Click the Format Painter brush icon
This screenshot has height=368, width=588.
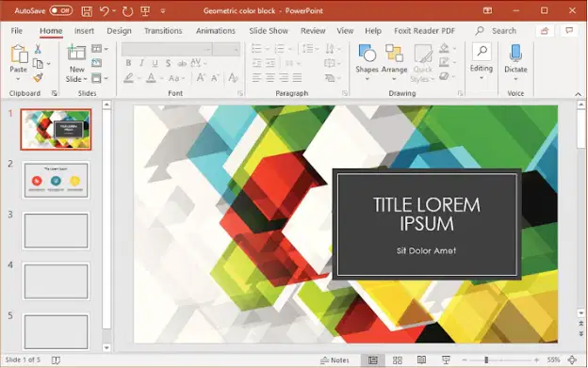pyautogui.click(x=38, y=78)
